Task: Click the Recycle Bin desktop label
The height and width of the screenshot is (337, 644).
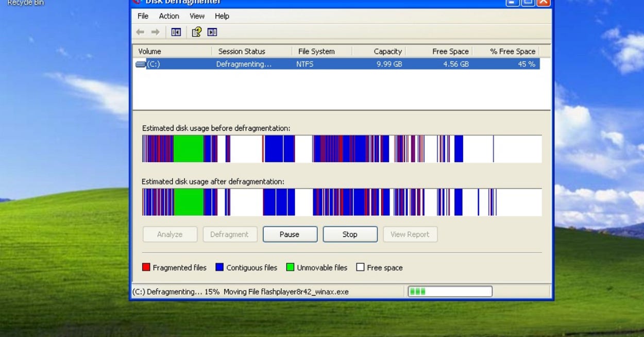Action: click(x=26, y=3)
